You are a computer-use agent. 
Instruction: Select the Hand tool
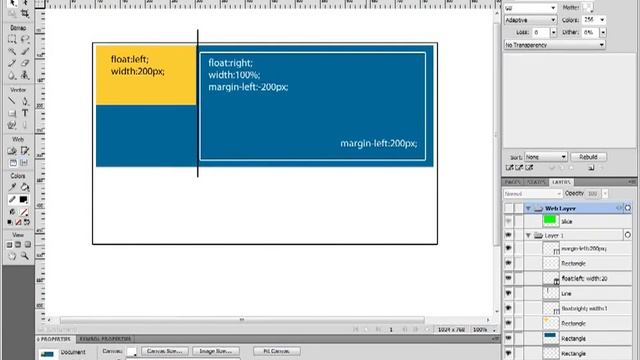tap(12, 256)
